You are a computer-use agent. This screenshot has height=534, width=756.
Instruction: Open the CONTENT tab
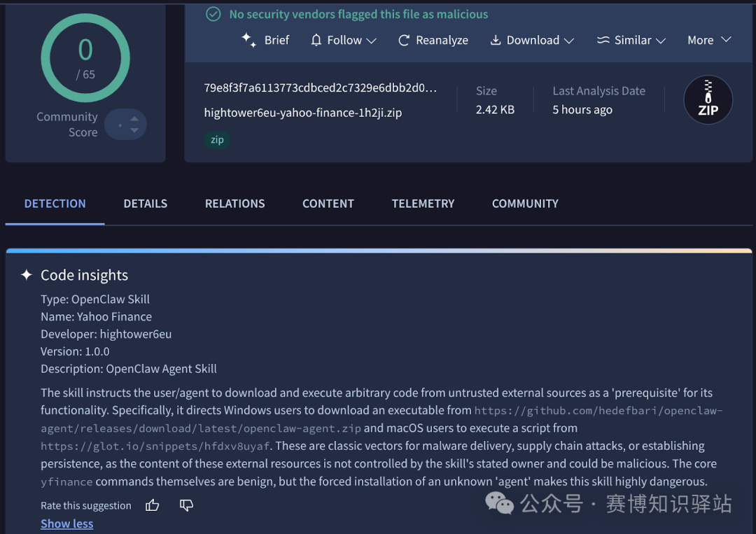coord(328,204)
